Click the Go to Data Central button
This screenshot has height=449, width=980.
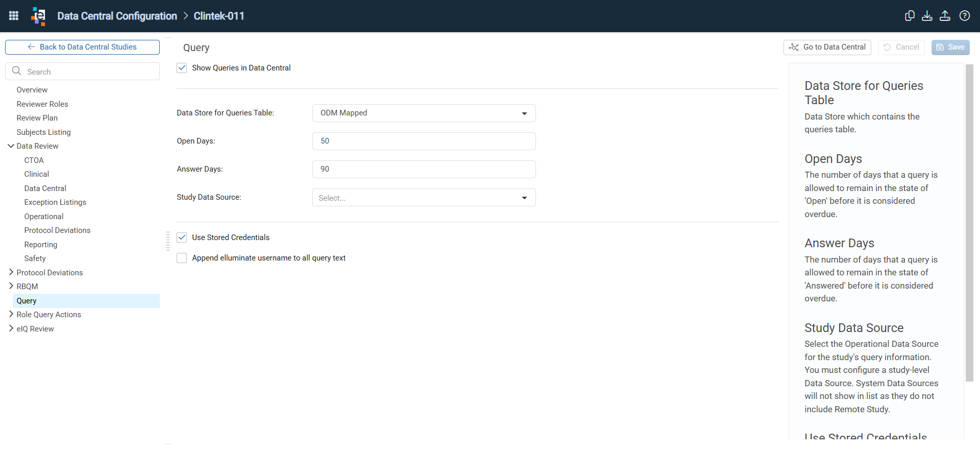[827, 47]
